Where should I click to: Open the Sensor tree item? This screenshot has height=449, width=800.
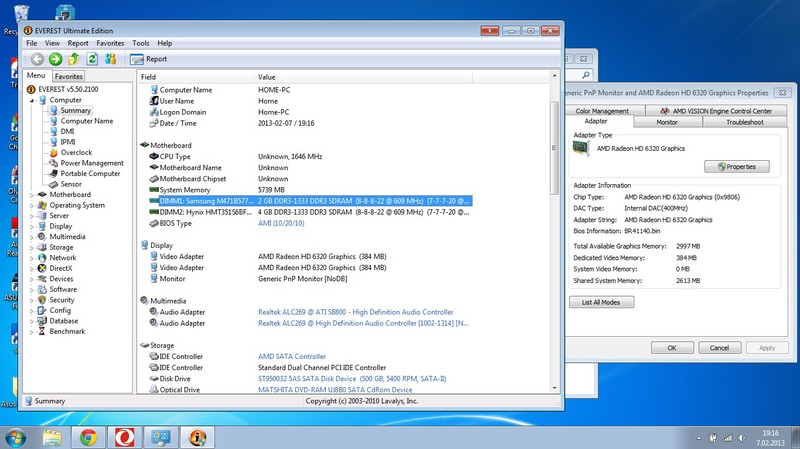point(71,184)
